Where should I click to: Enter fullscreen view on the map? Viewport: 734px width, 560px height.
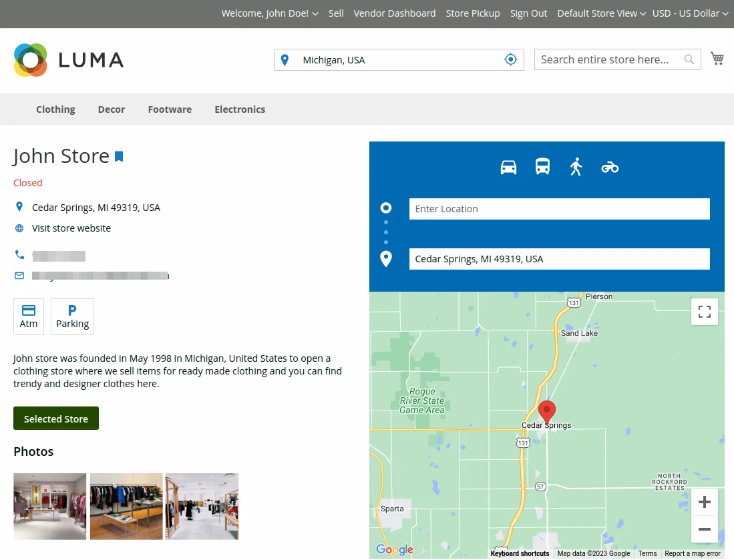[704, 311]
